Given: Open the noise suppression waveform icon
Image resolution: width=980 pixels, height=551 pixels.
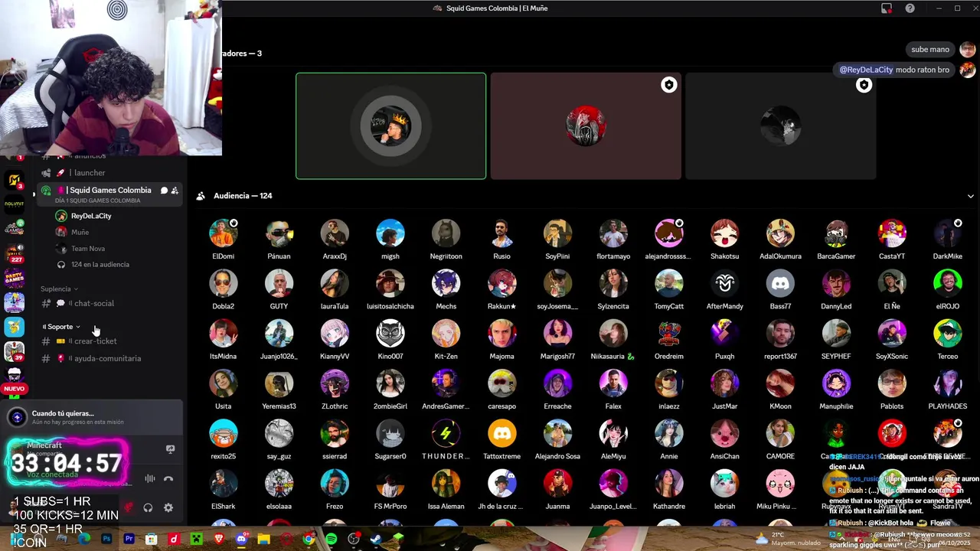Looking at the screenshot, I should 150,479.
